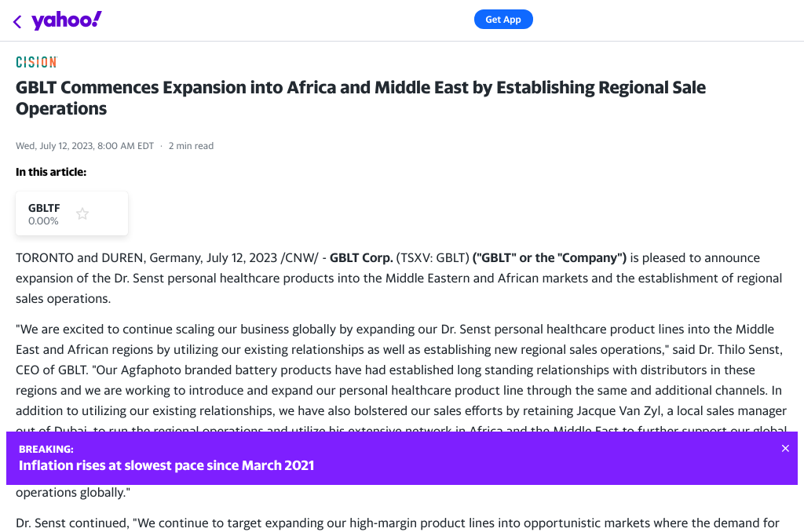The width and height of the screenshot is (804, 532).
Task: Click the back arrow chevron
Action: click(17, 21)
